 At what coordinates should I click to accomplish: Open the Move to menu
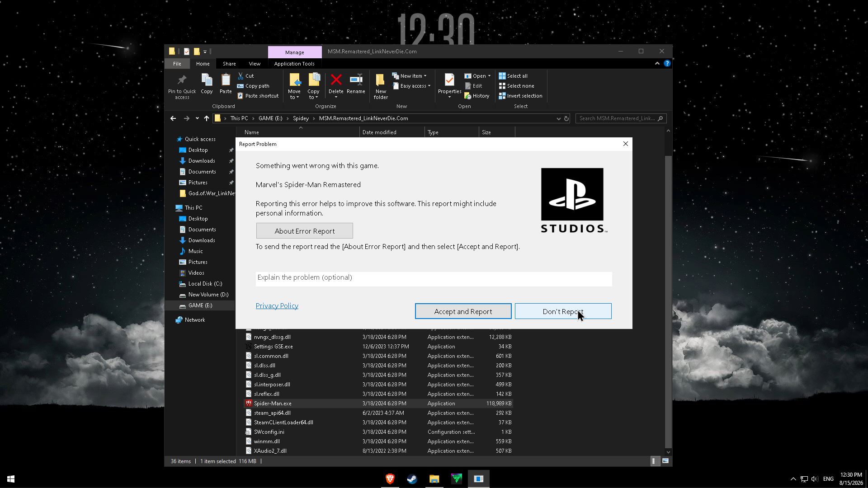pyautogui.click(x=294, y=86)
